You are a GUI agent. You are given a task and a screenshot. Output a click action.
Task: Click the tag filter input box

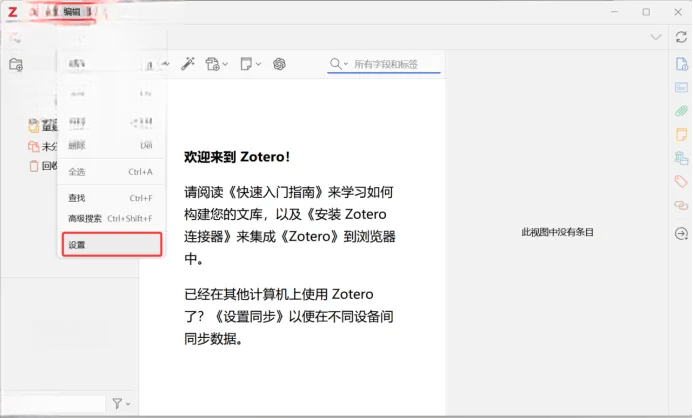(x=53, y=403)
